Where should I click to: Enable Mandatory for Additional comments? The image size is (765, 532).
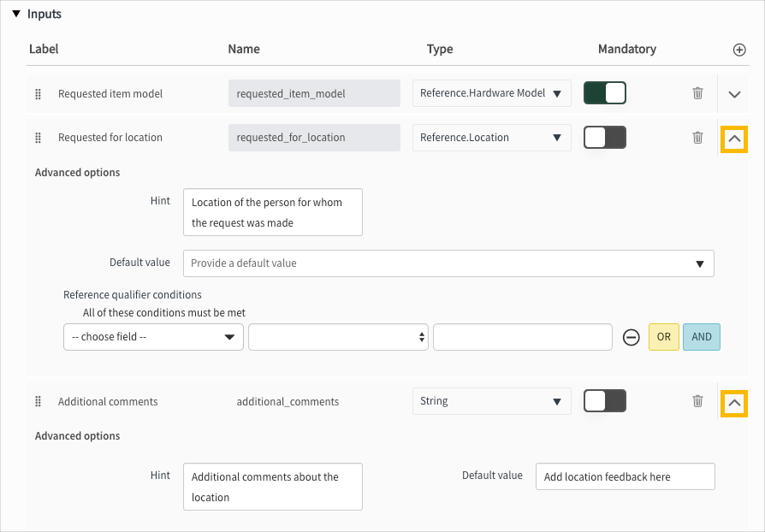coord(605,400)
